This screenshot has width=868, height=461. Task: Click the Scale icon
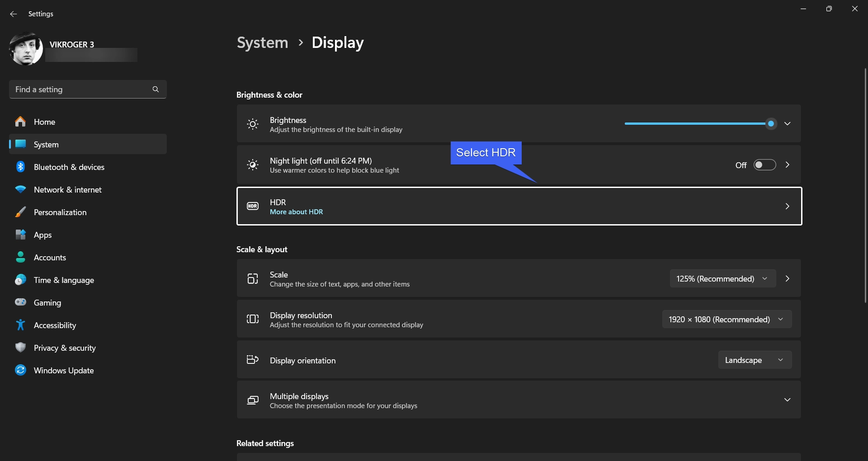click(x=253, y=279)
